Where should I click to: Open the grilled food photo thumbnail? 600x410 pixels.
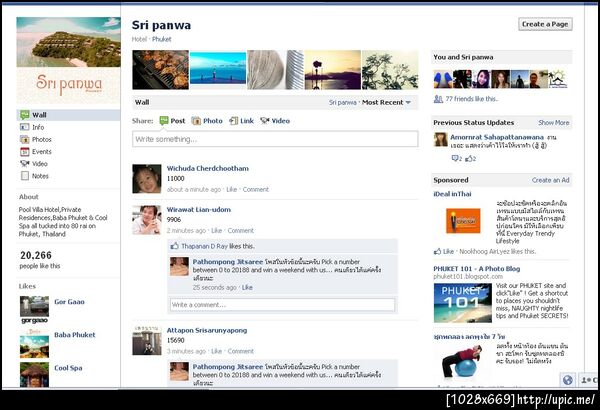coord(161,70)
